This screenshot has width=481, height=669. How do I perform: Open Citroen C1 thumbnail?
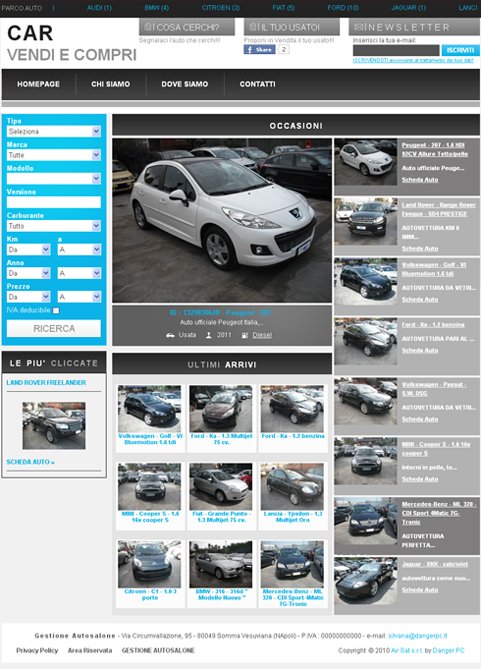[x=149, y=564]
